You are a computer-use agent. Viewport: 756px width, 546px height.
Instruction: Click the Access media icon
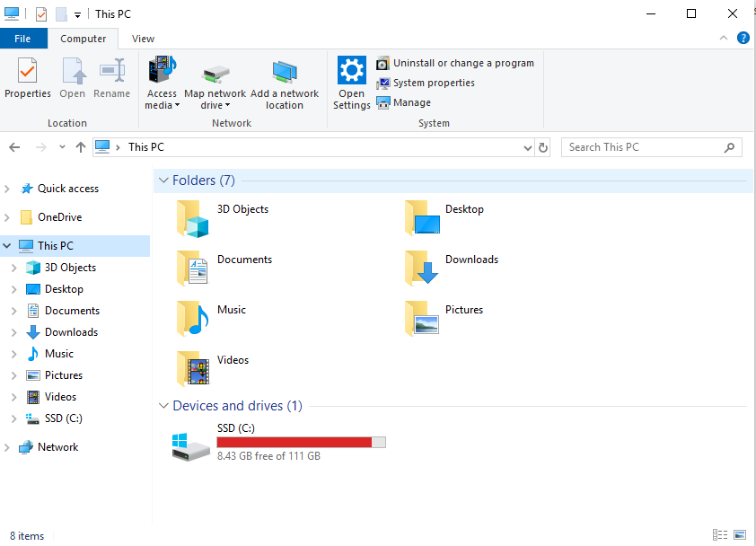coord(163,70)
